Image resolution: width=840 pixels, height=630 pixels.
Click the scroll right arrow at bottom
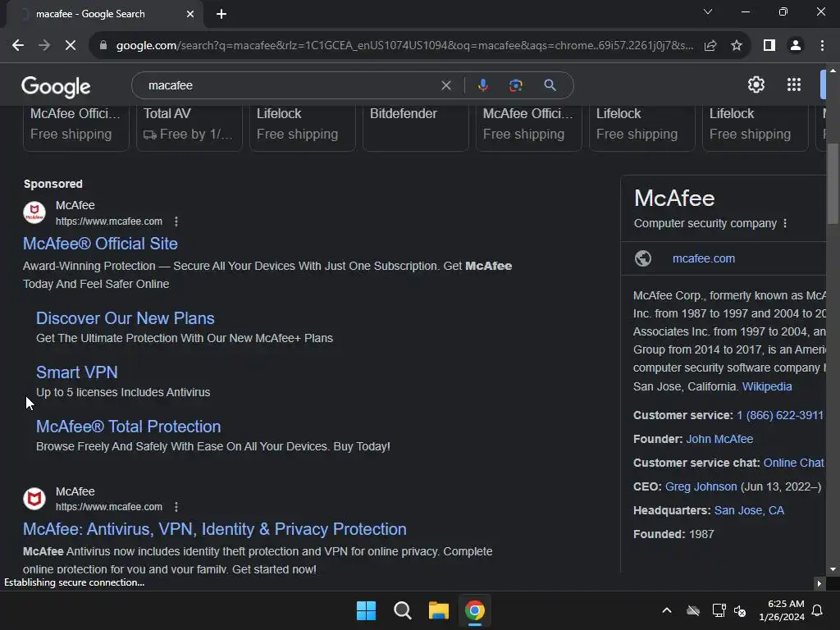819,583
